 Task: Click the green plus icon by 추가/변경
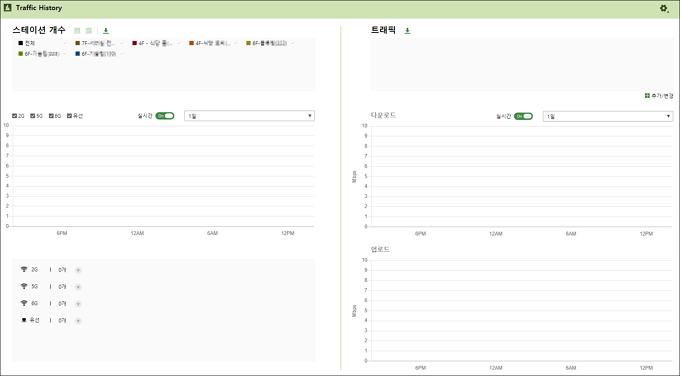(x=647, y=95)
